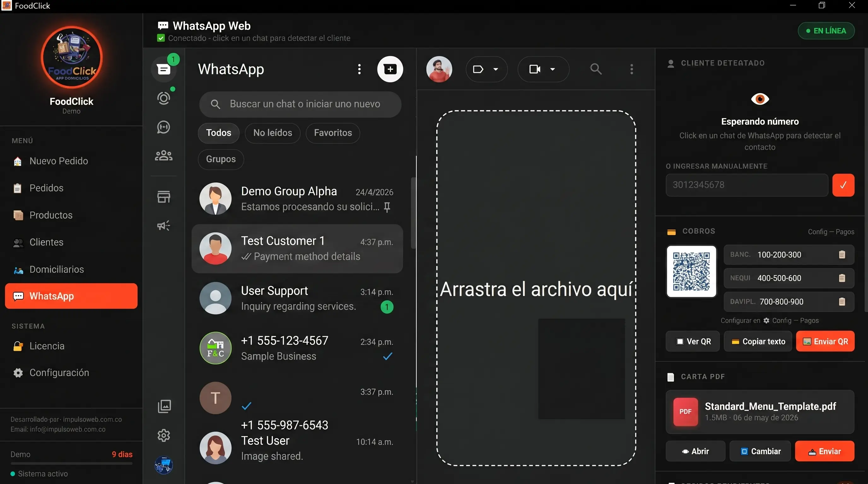The width and height of the screenshot is (868, 484).
Task: Open the media gallery icon in rail
Action: (164, 406)
